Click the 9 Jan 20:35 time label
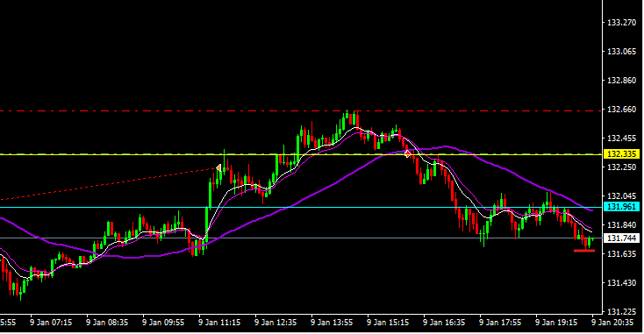The image size is (644, 334). pos(612,323)
